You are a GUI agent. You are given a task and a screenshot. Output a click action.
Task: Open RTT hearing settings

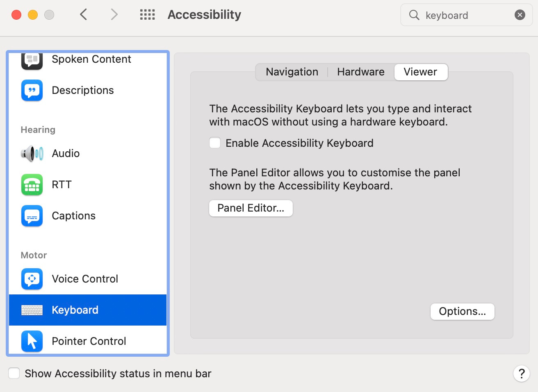(62, 185)
